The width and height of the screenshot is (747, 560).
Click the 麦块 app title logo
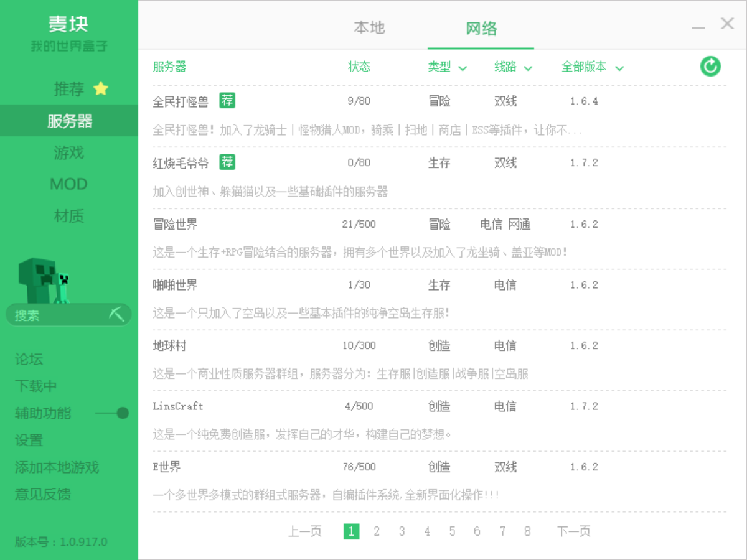pos(69,24)
